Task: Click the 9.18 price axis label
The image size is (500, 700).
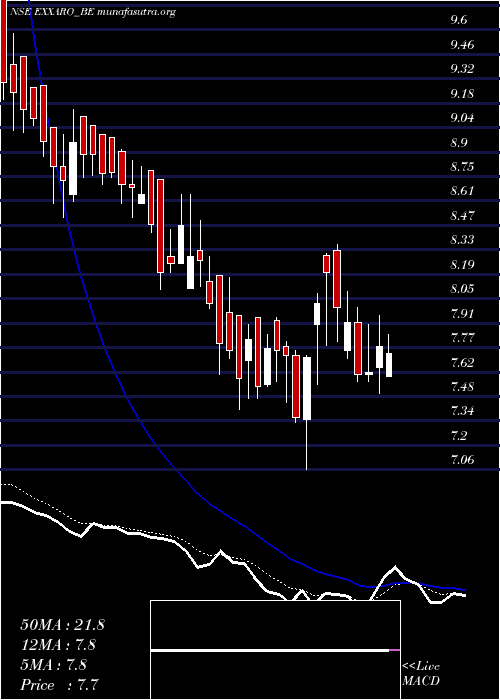Action: coord(462,94)
